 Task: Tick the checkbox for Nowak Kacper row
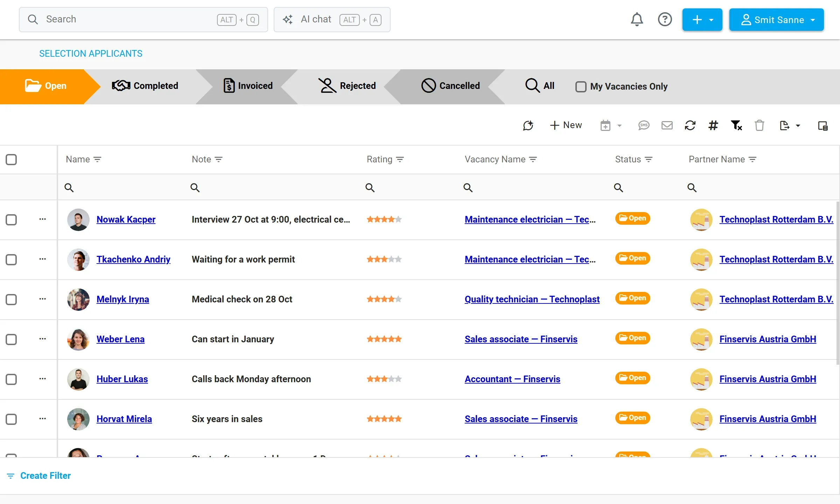click(x=11, y=220)
